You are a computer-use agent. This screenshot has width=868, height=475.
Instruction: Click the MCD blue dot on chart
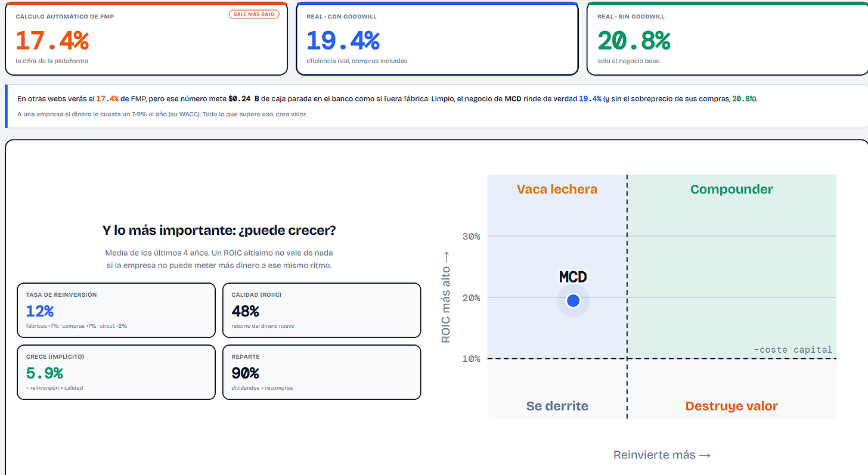point(573,301)
